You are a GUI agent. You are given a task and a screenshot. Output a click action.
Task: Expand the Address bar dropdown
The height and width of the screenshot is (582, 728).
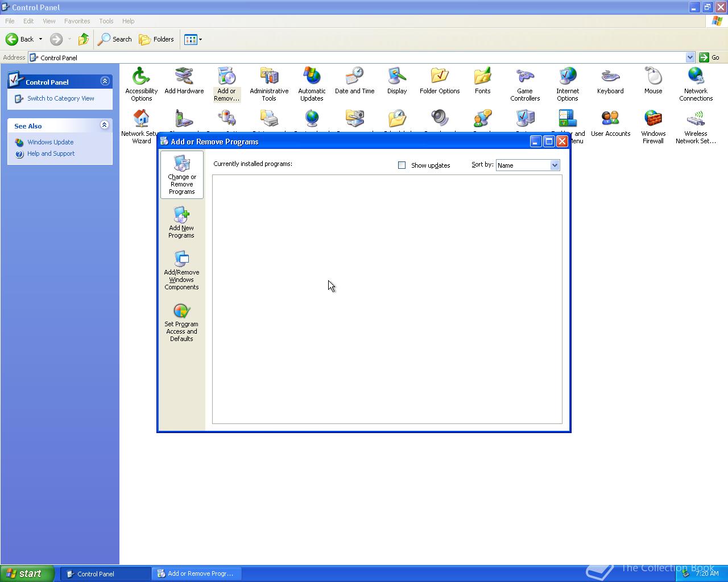690,57
